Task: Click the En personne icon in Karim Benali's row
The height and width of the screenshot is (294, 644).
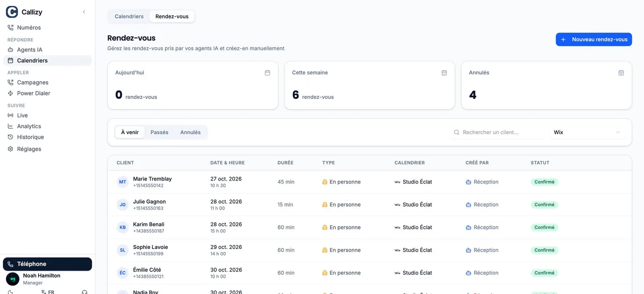Action: click(325, 227)
